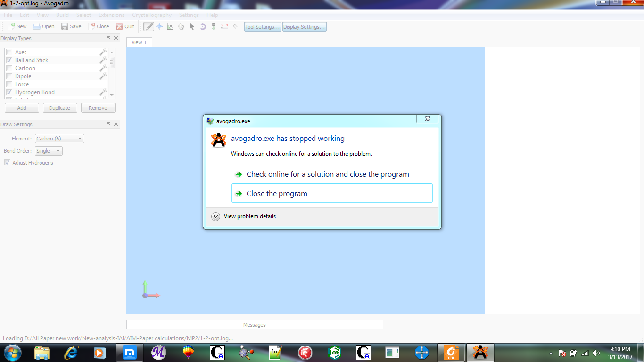Open the File menu
Image resolution: width=644 pixels, height=362 pixels.
8,15
